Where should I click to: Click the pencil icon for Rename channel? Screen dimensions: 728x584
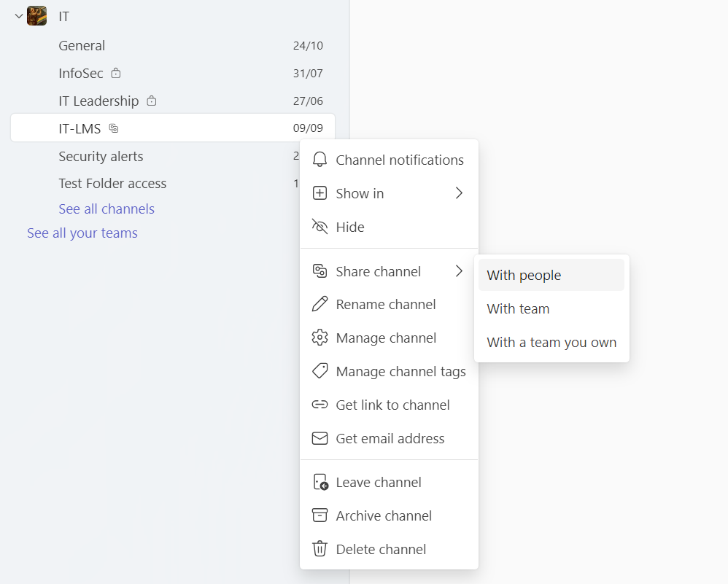click(x=320, y=305)
